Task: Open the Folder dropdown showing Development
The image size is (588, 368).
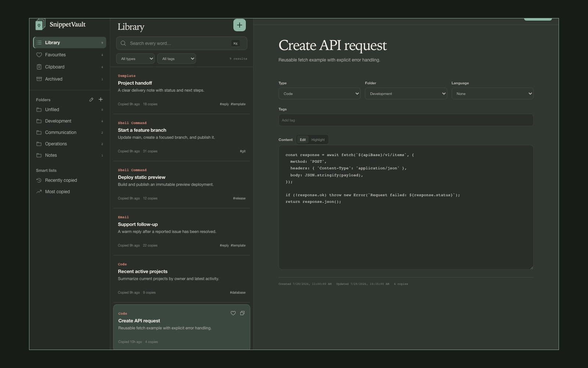Action: pos(406,93)
